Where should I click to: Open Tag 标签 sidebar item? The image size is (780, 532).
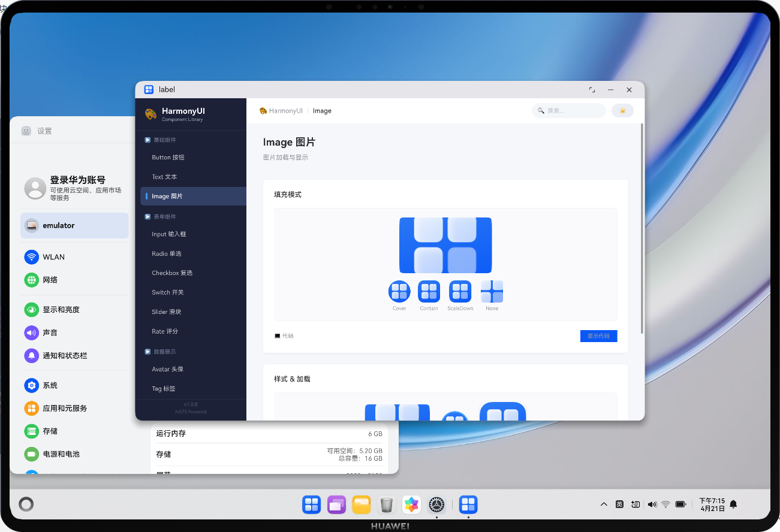point(193,389)
